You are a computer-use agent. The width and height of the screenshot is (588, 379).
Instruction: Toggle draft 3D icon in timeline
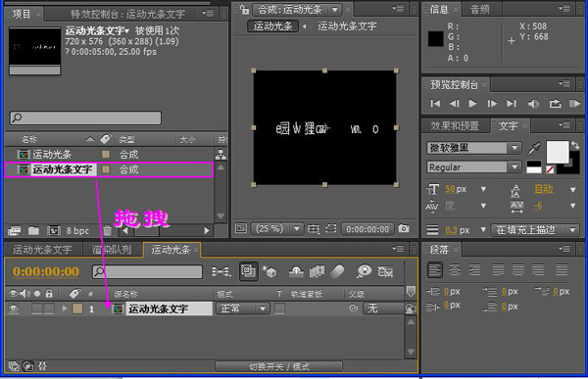point(269,271)
